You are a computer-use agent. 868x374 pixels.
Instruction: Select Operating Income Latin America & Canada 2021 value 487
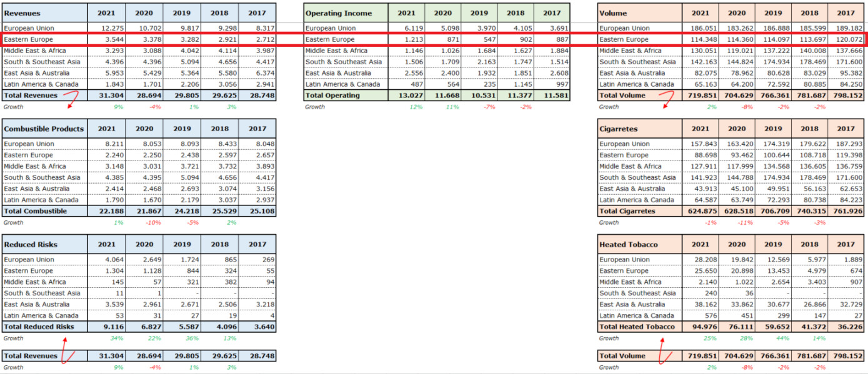pos(416,84)
